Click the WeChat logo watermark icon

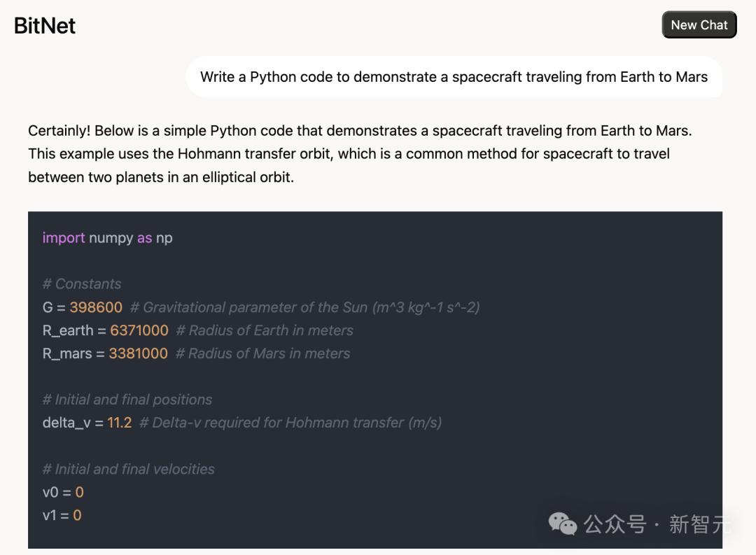[562, 524]
